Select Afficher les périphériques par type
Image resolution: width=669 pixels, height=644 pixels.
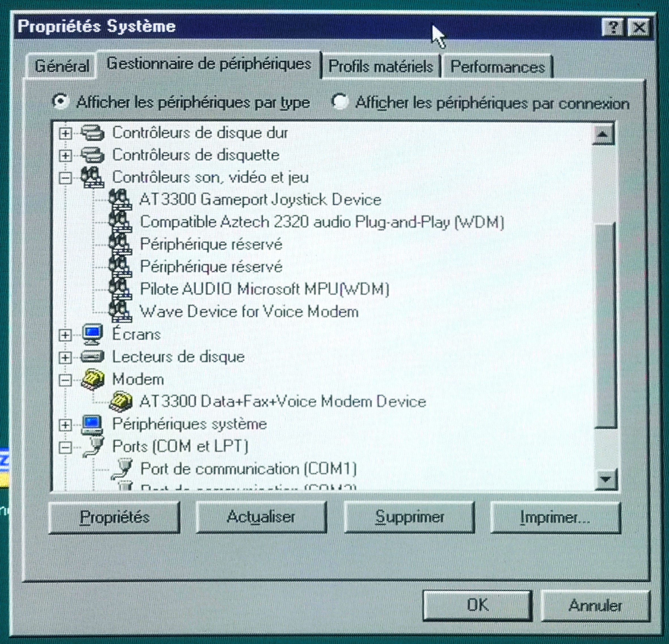click(x=60, y=101)
